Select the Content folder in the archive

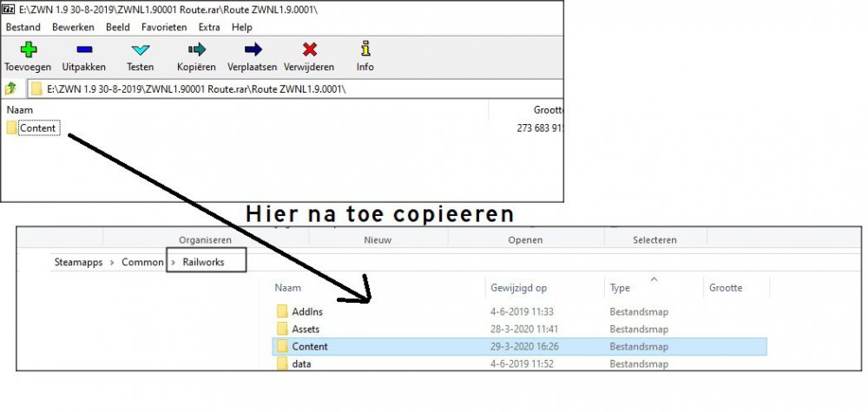pyautogui.click(x=37, y=128)
